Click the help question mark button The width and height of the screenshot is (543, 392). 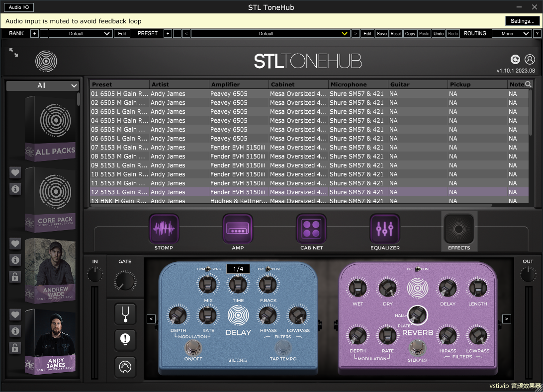[x=537, y=34]
